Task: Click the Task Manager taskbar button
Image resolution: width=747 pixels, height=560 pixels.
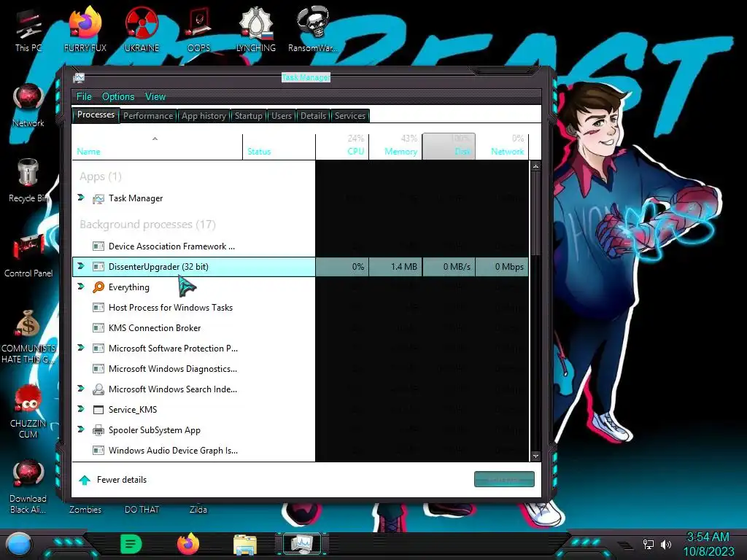Action: 302,544
